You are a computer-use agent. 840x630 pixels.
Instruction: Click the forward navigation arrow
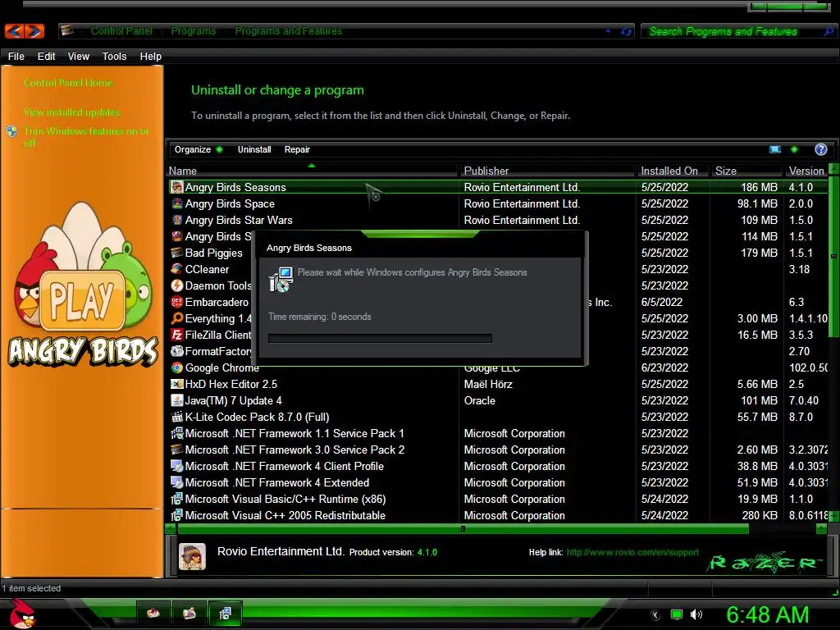[34, 31]
